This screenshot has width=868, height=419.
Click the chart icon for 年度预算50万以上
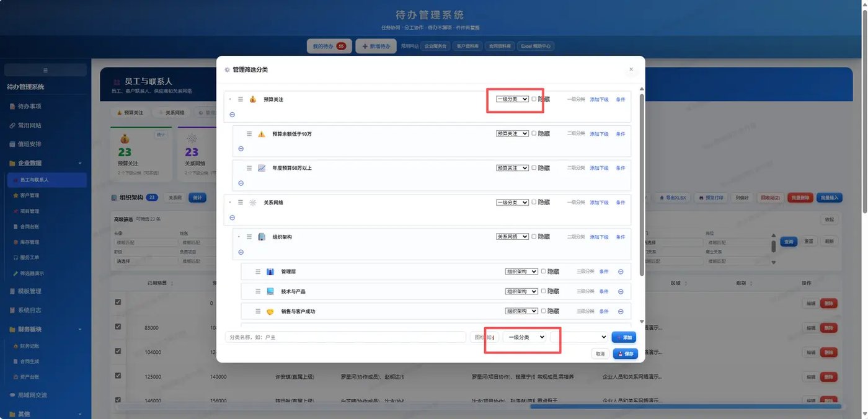(x=262, y=168)
